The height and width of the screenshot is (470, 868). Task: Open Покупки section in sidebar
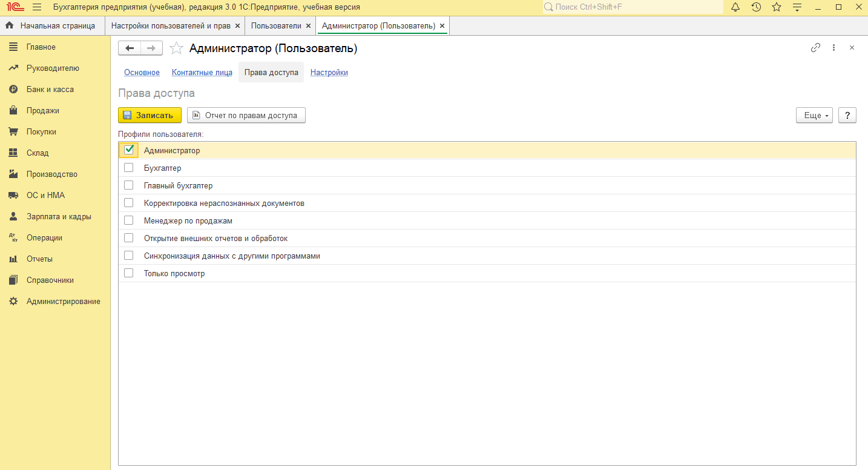click(55, 132)
